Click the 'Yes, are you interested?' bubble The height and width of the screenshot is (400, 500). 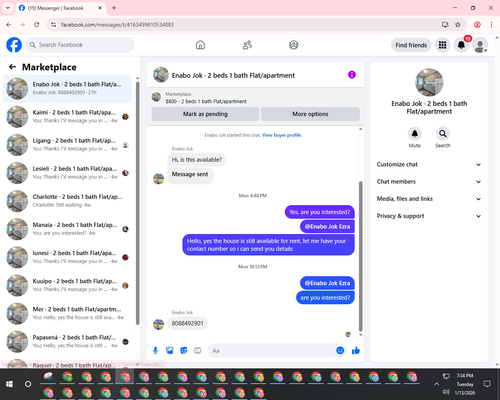click(320, 212)
